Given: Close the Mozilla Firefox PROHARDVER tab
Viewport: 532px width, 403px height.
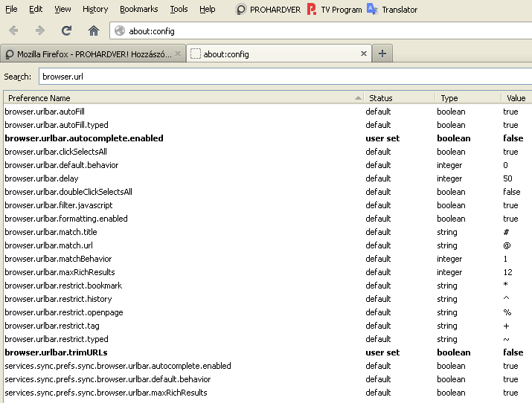Looking at the screenshot, I should (x=178, y=54).
